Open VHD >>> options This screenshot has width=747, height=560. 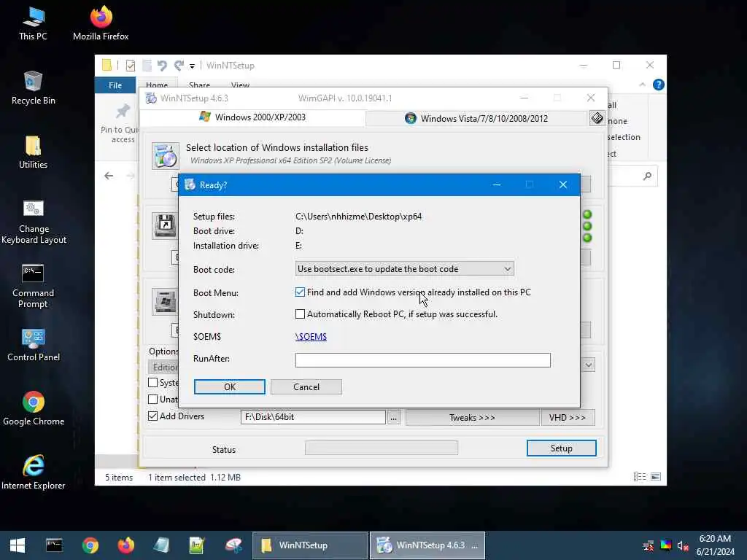pos(568,418)
